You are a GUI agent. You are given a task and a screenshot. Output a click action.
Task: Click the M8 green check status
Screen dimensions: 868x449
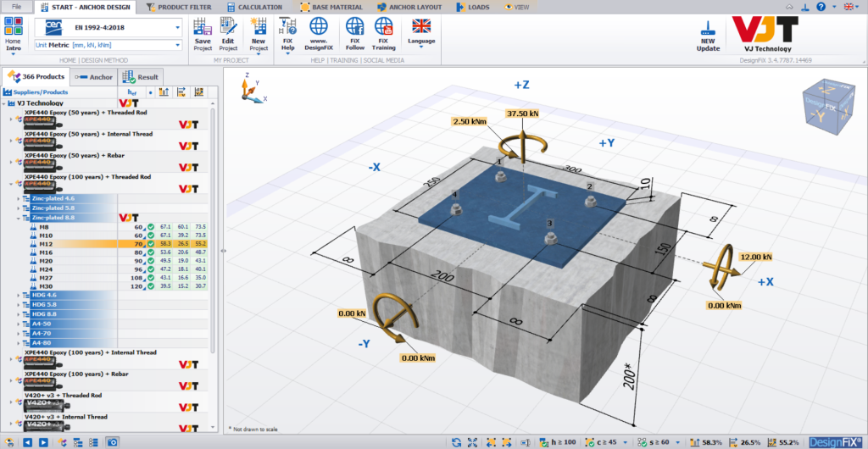click(151, 226)
